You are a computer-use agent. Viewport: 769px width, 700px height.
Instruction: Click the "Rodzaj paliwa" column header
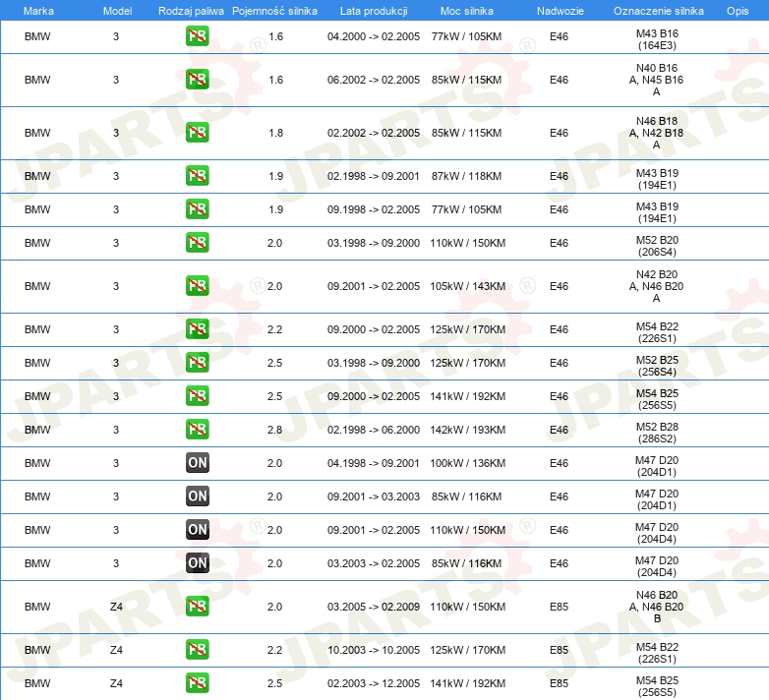coord(190,10)
